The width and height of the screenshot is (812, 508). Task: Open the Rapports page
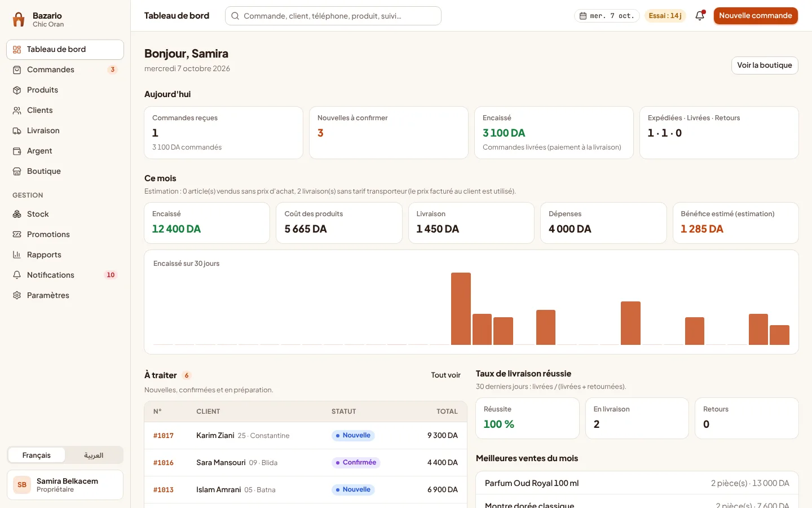tap(65, 255)
